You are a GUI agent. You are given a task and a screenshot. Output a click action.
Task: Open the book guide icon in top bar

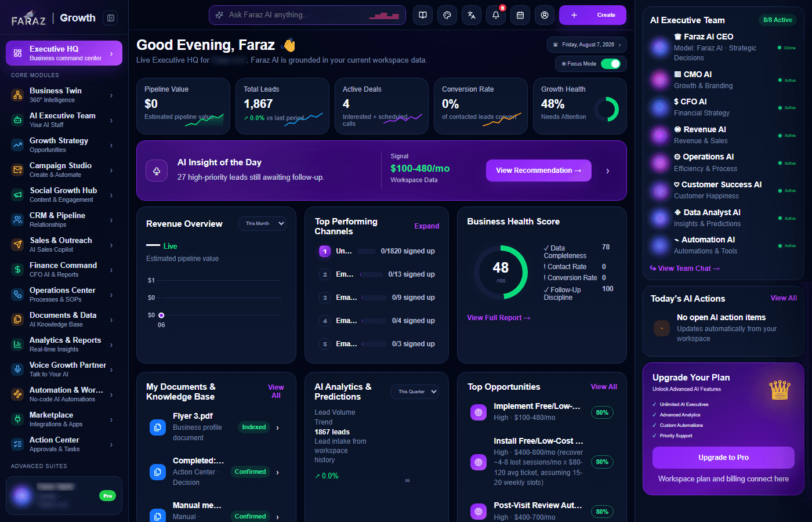coord(423,15)
